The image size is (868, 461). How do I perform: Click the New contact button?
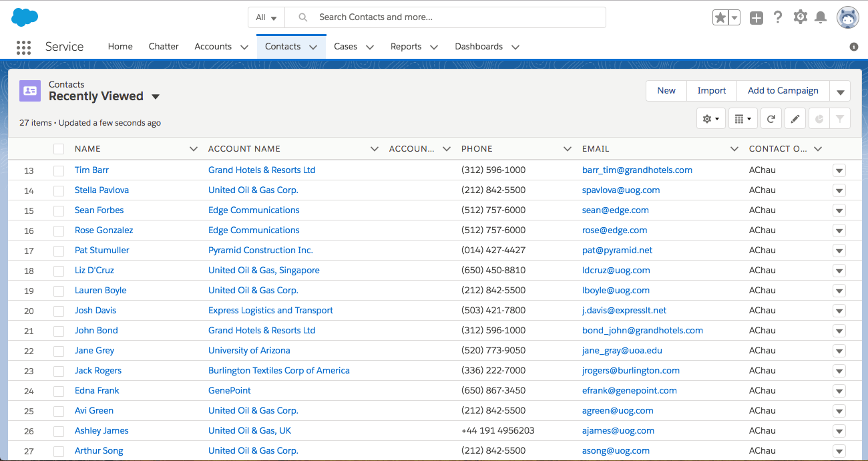click(666, 91)
